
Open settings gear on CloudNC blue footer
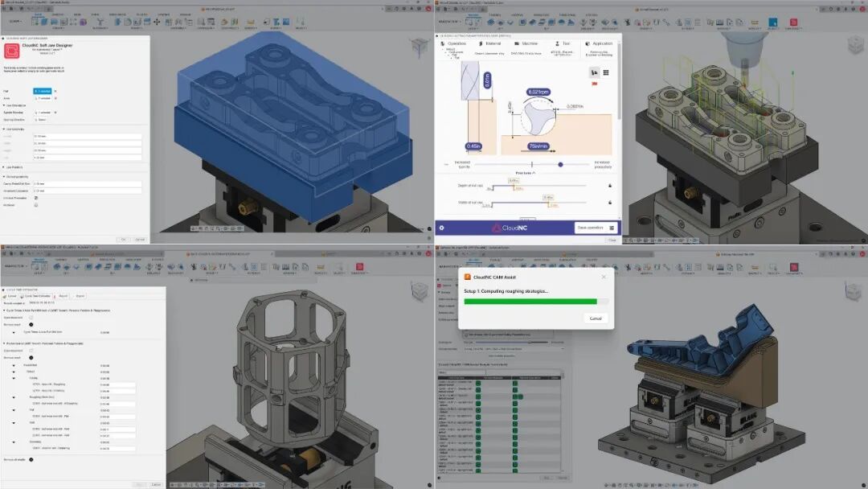(x=442, y=228)
